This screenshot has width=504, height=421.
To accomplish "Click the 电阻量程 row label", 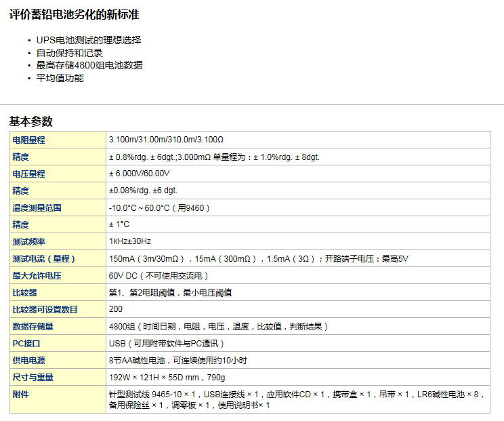I will coord(28,140).
